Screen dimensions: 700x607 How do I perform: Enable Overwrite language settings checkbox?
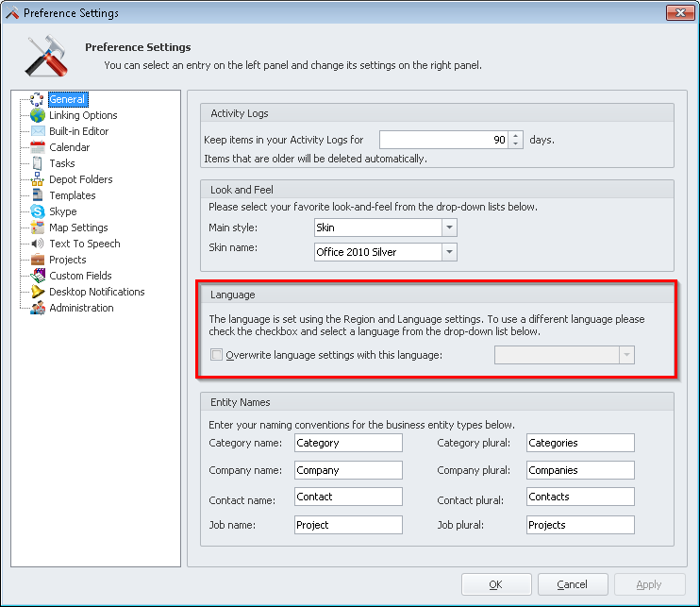(217, 356)
